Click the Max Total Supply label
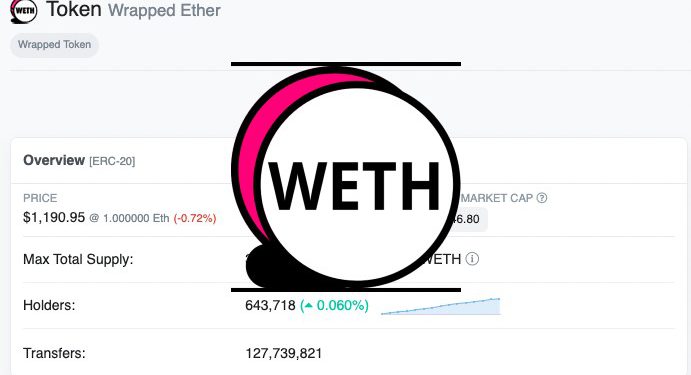691x375 pixels. click(x=78, y=259)
